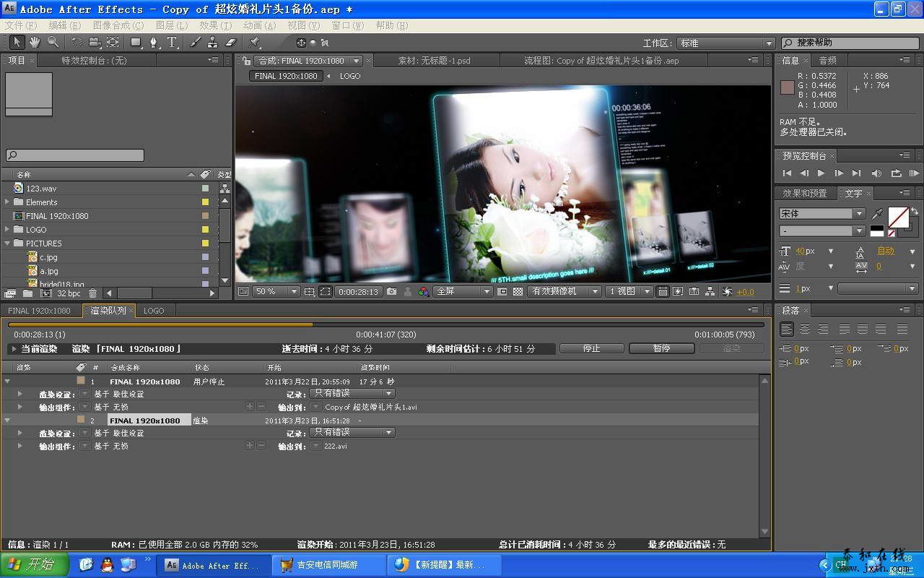Click the Play button in preview panel
924x578 pixels.
point(821,173)
